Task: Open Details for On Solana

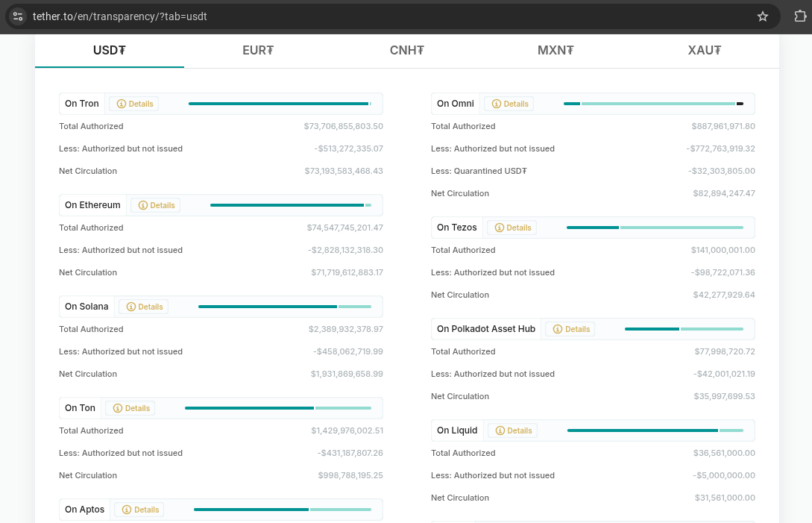Action: coord(145,307)
